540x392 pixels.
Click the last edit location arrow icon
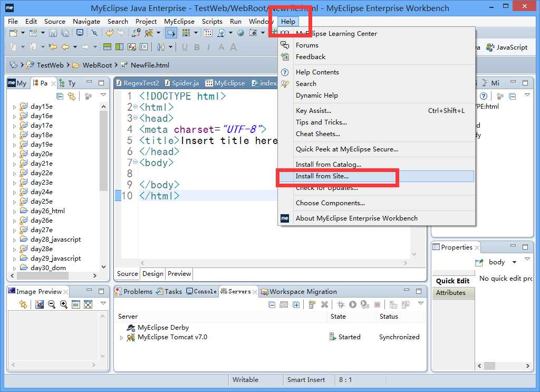[52, 47]
